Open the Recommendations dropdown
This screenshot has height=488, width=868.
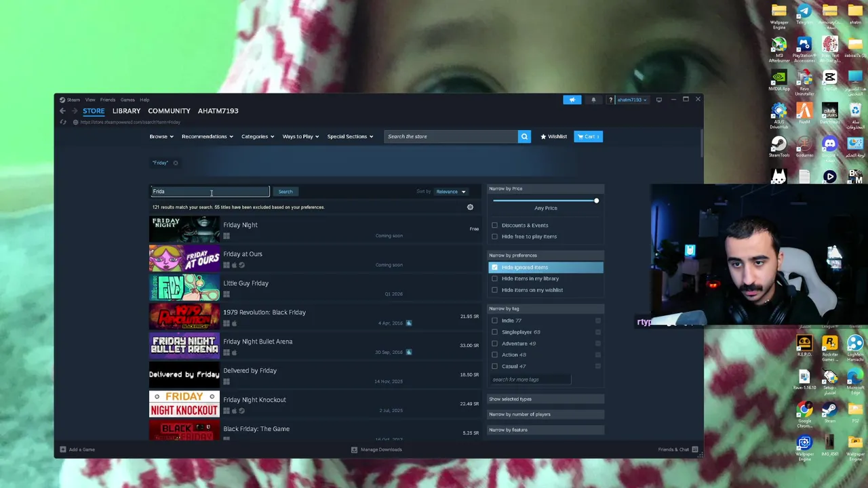207,136
